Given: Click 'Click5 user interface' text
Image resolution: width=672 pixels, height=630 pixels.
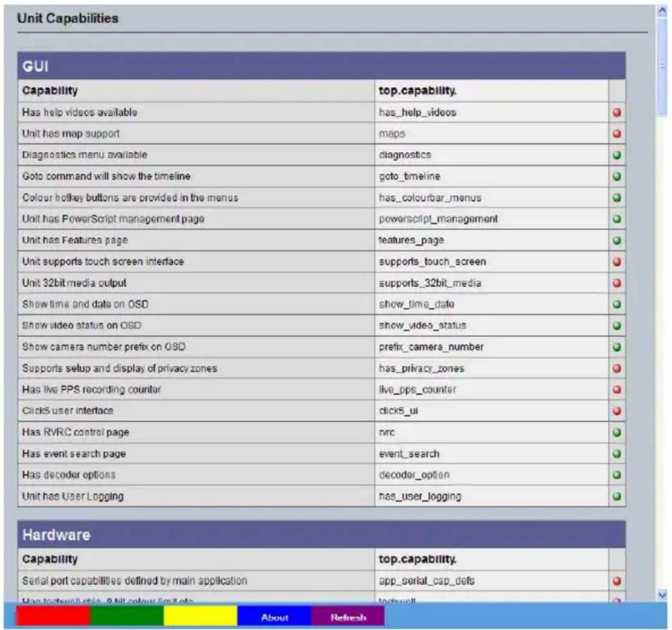Looking at the screenshot, I should click(68, 411).
